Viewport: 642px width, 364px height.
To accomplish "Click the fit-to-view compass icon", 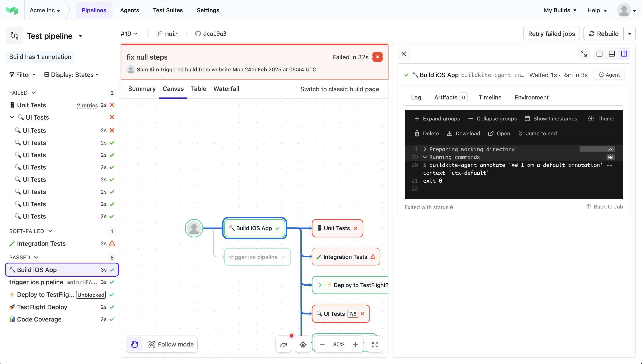I will 303,344.
